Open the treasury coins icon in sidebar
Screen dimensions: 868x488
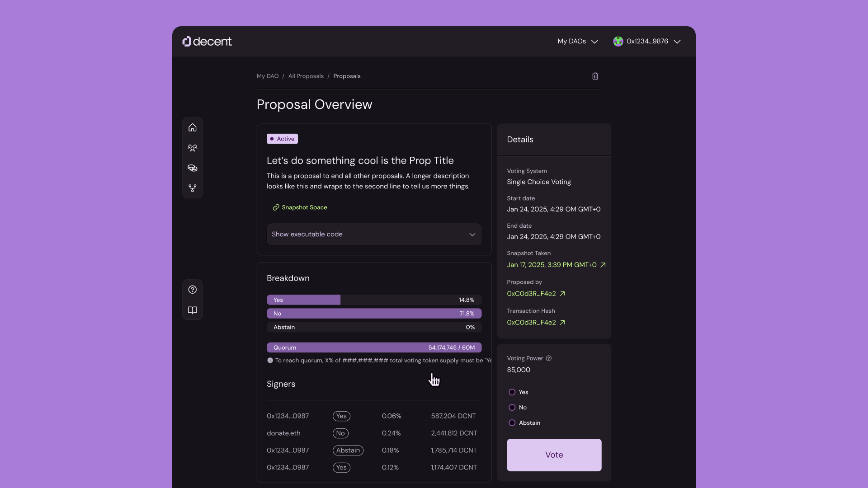tap(193, 168)
